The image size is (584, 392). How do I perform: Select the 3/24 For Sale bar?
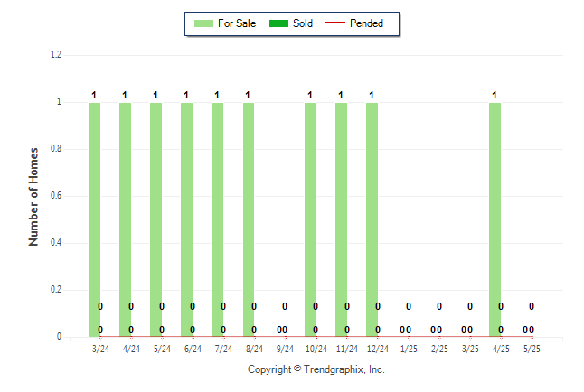94,219
